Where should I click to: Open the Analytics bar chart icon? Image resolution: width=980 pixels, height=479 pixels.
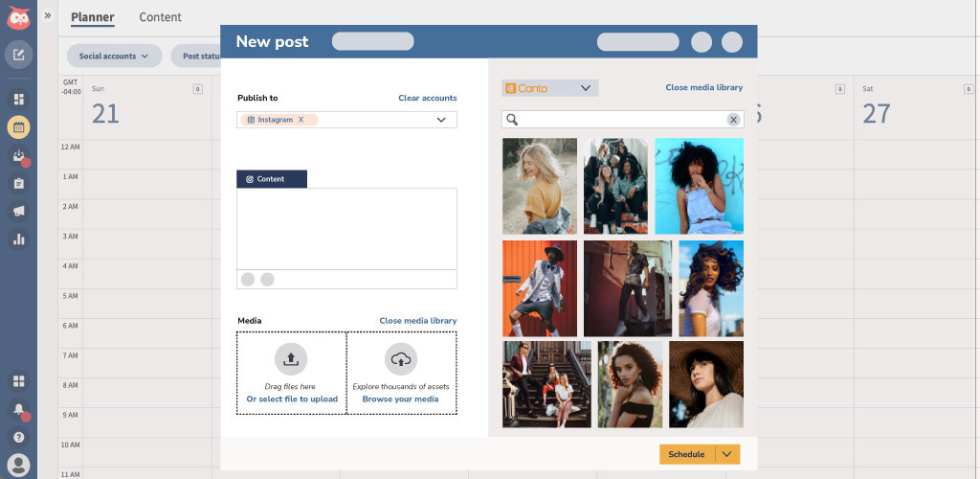tap(19, 239)
